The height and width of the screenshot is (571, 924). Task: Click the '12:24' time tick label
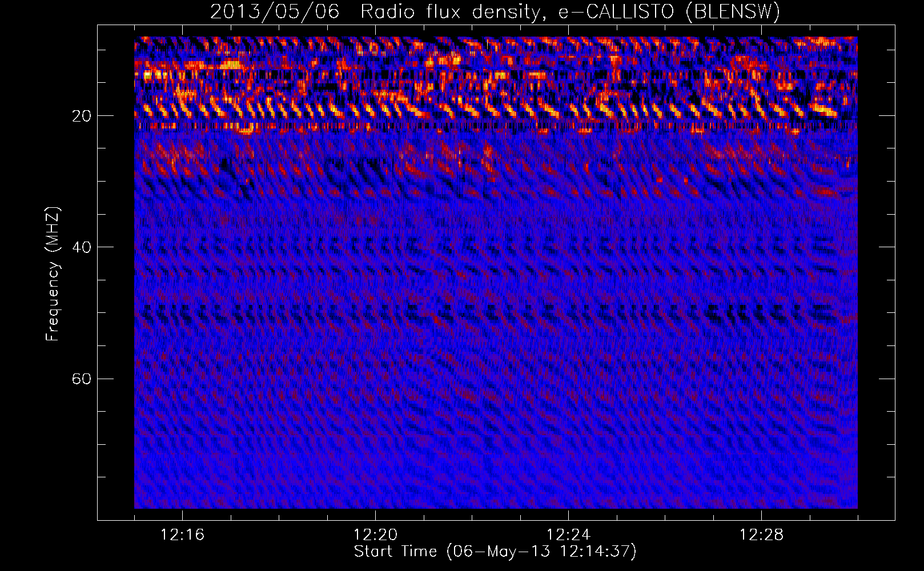coord(568,534)
